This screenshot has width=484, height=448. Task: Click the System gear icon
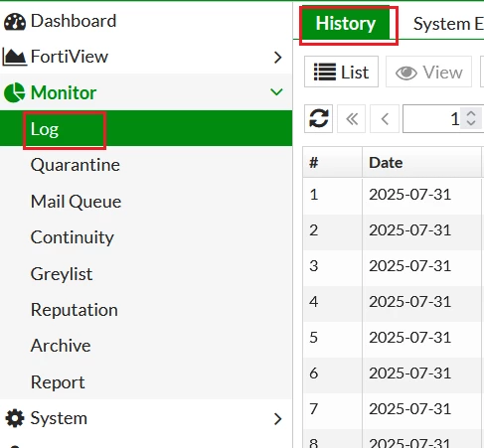tap(15, 418)
